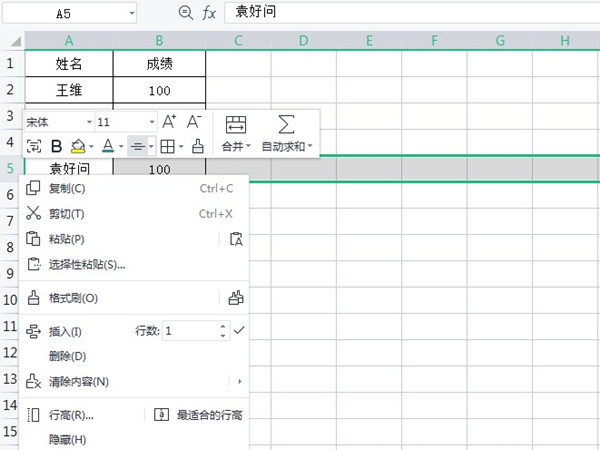Open the 清除内容(N) submenu
The width and height of the screenshot is (600, 450).
tap(80, 381)
